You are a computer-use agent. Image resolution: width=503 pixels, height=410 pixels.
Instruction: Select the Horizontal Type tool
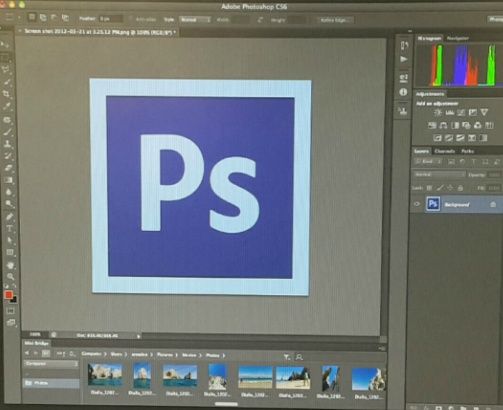[x=10, y=229]
